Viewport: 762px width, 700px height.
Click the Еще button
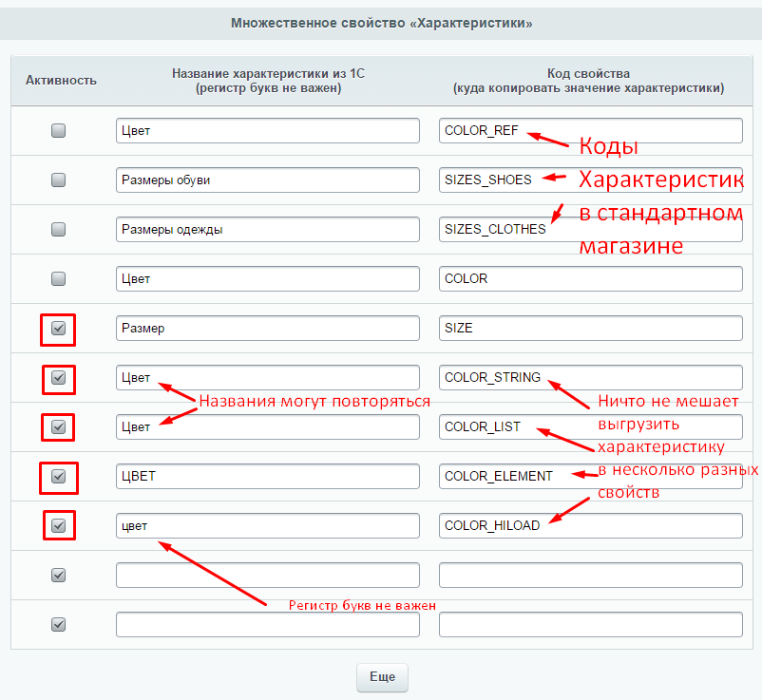tap(382, 677)
